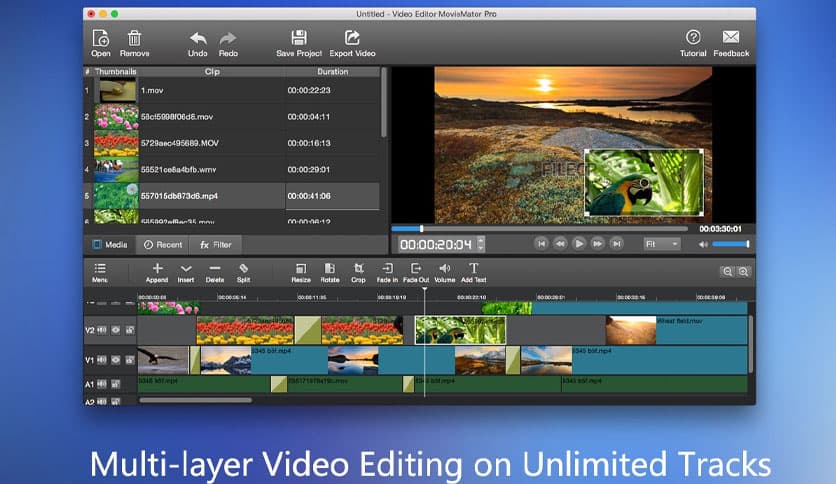This screenshot has width=836, height=484.
Task: Adjust timecode with stepper arrows
Action: click(x=481, y=244)
